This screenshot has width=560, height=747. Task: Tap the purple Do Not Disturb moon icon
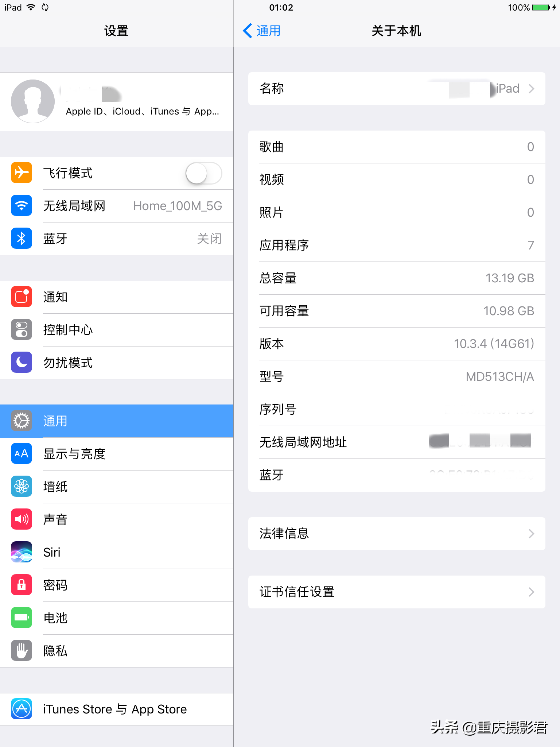[x=22, y=362]
